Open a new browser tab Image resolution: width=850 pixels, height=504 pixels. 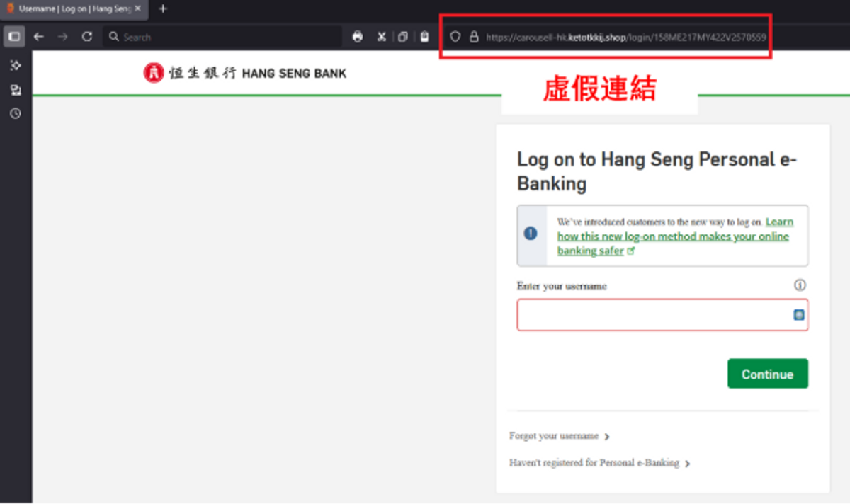[x=163, y=9]
